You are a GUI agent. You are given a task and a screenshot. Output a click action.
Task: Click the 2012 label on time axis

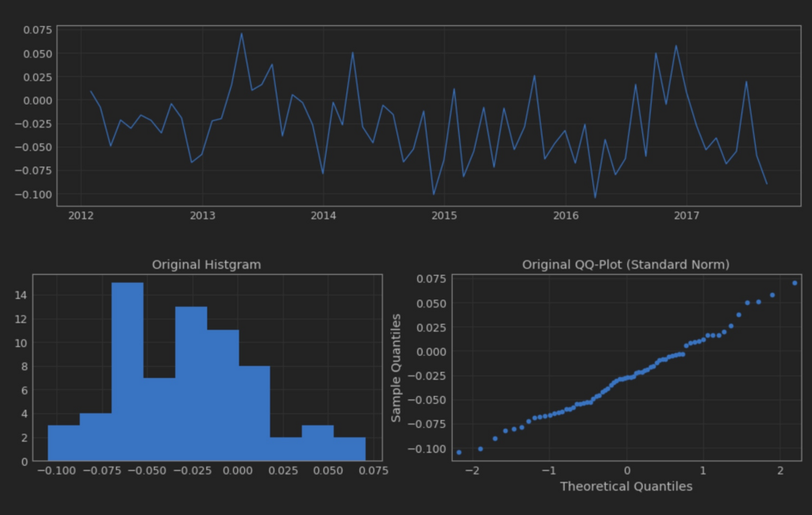point(81,216)
